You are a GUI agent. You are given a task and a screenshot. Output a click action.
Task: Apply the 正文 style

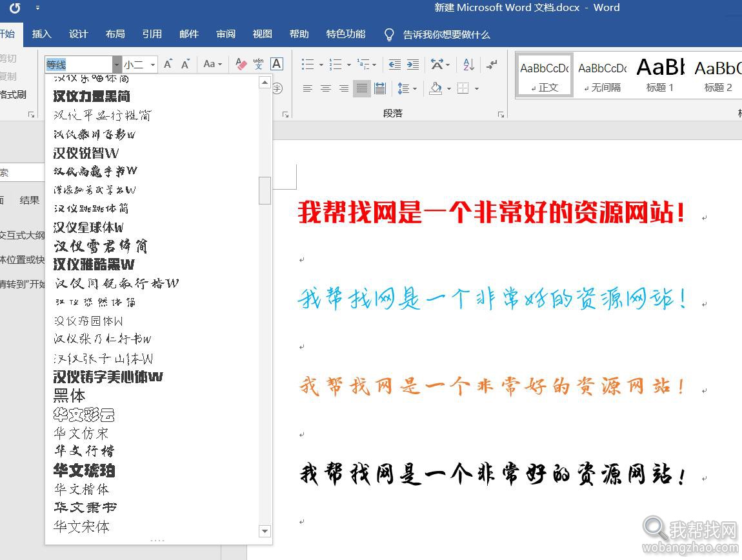tap(545, 75)
